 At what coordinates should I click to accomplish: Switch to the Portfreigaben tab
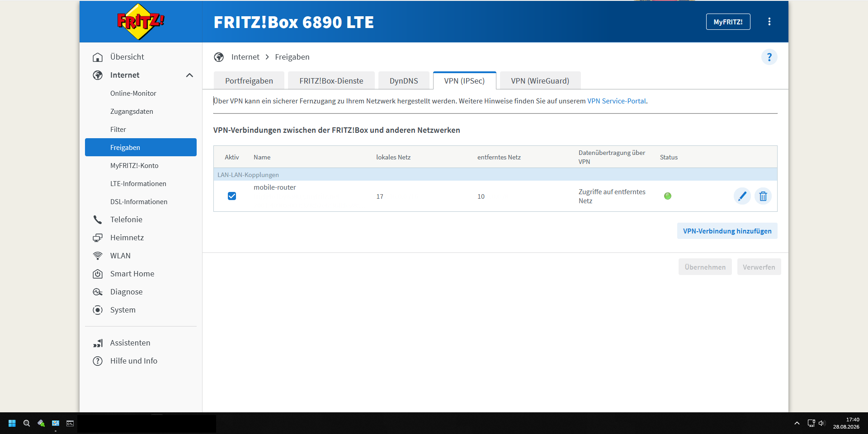(x=249, y=81)
